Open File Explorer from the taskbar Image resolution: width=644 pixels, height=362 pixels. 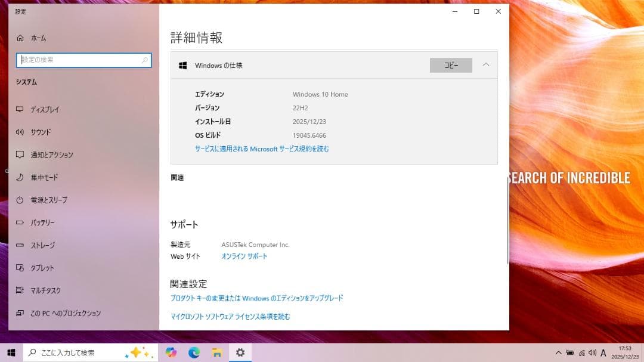click(217, 352)
